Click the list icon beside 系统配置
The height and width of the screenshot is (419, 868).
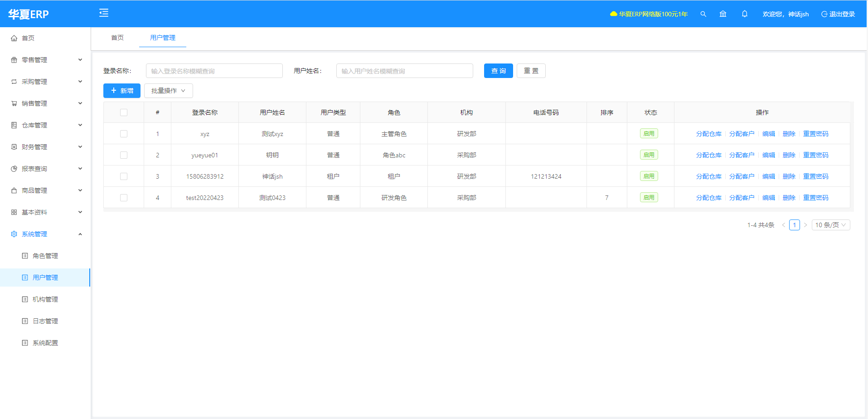pos(25,343)
